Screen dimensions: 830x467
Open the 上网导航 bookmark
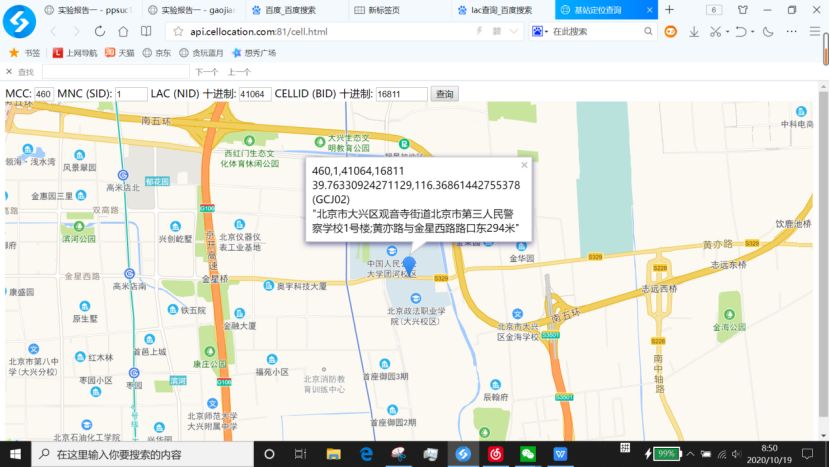[x=75, y=53]
